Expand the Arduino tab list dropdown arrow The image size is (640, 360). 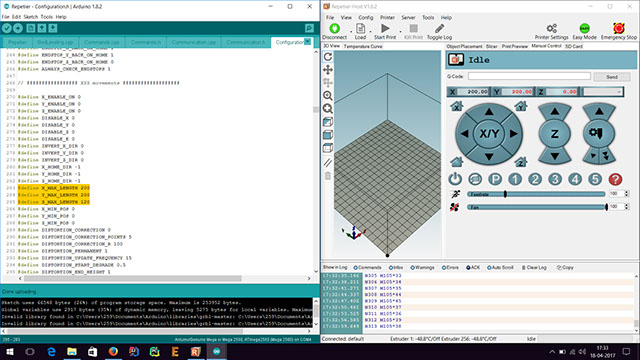pos(307,42)
